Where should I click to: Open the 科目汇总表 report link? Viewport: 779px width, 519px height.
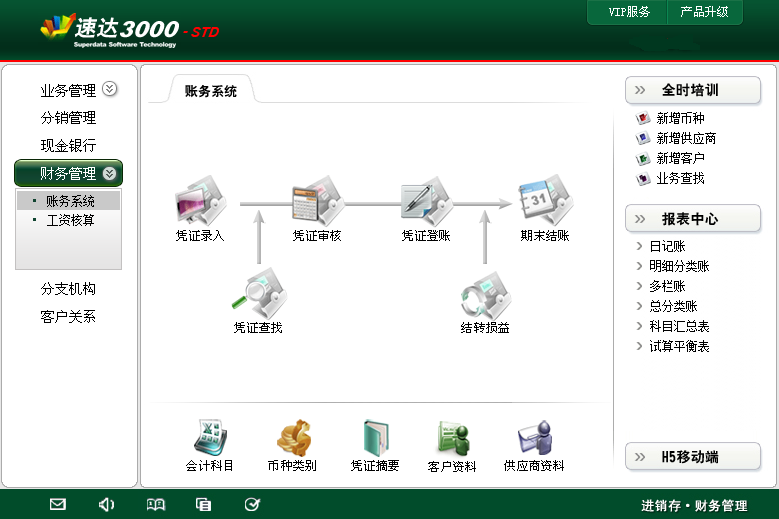pyautogui.click(x=679, y=326)
